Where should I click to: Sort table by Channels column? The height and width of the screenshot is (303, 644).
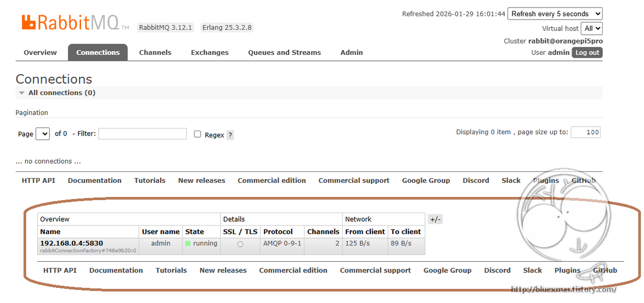click(x=323, y=232)
